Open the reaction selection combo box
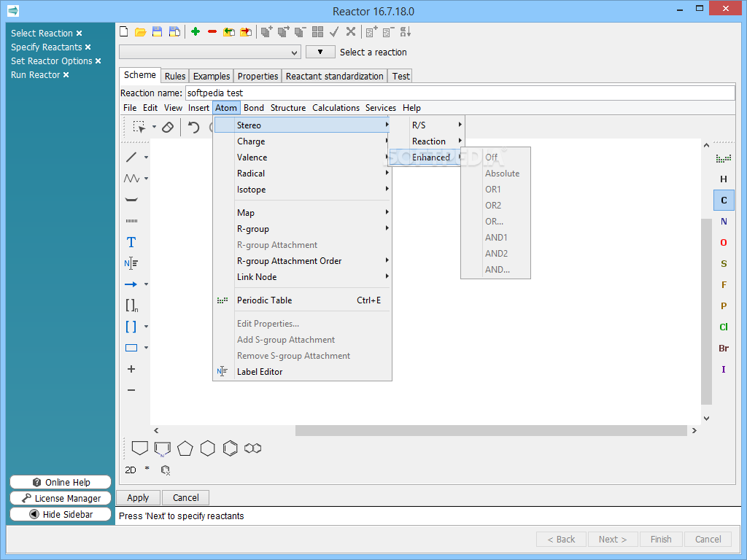 click(209, 52)
